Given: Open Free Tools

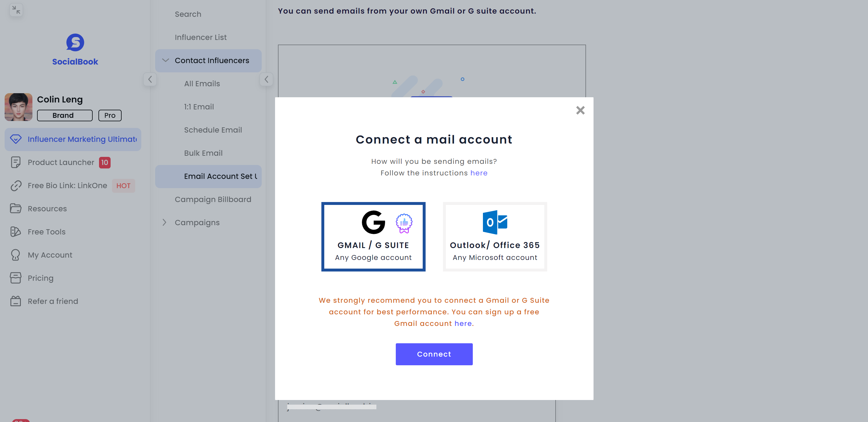Looking at the screenshot, I should pyautogui.click(x=46, y=232).
